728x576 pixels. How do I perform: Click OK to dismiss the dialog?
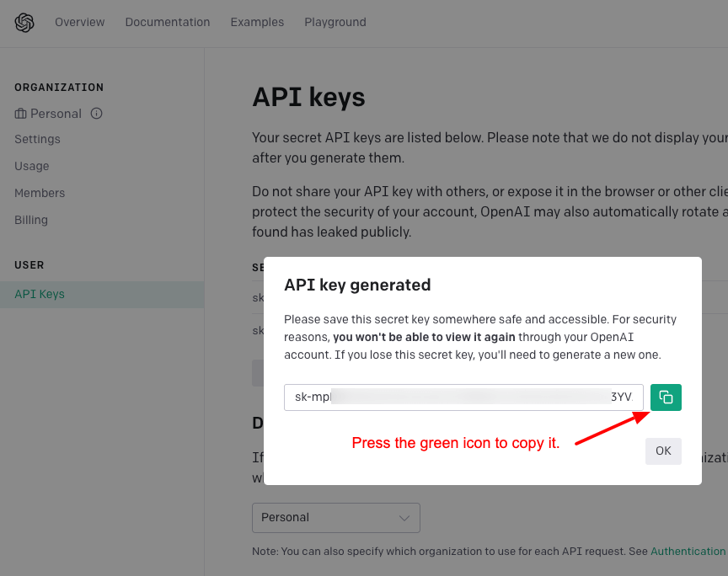pyautogui.click(x=663, y=451)
